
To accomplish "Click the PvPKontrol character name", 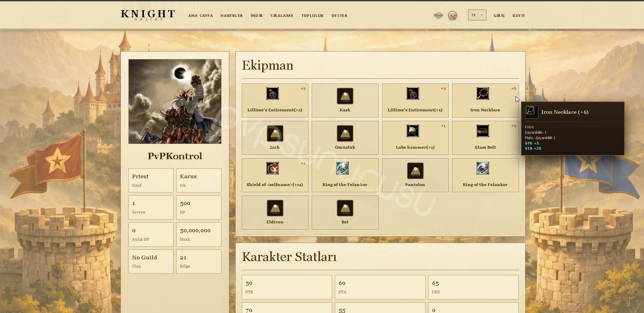I will (175, 156).
